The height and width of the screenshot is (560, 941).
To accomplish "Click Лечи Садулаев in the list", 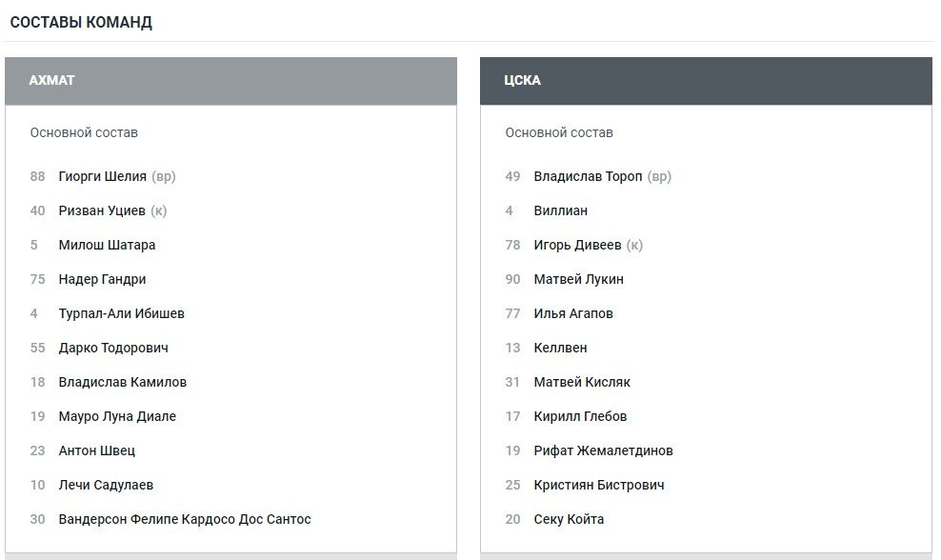I will [106, 485].
